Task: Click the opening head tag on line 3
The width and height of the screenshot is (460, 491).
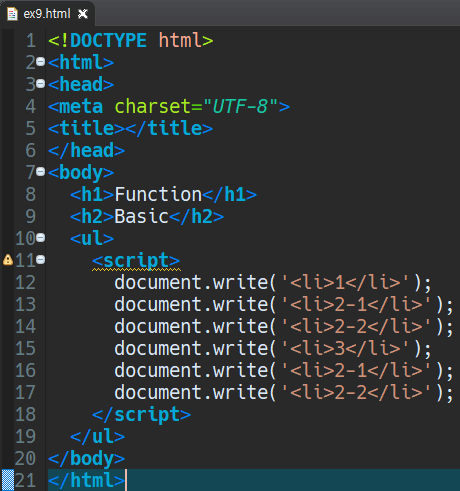Action: click(81, 85)
